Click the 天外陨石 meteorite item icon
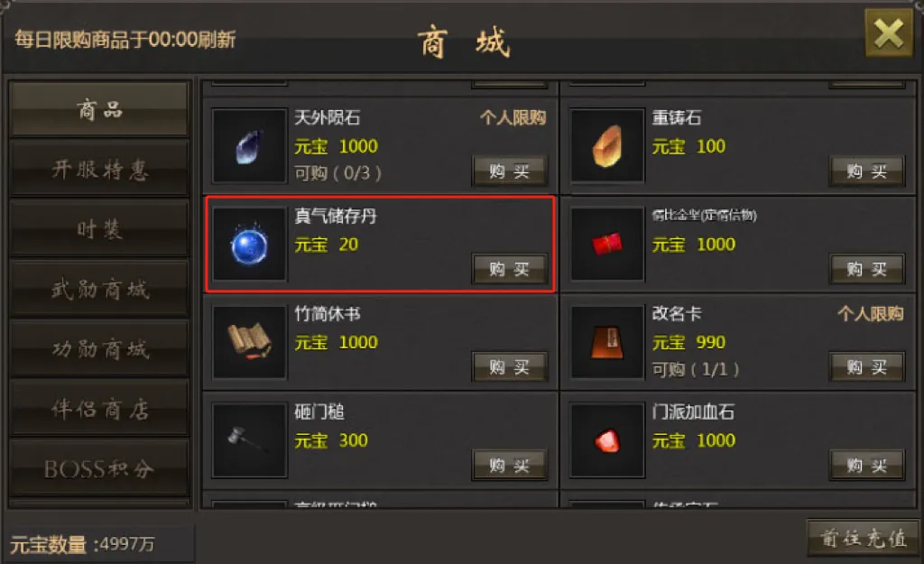Screen dimensions: 924x564 [249, 145]
